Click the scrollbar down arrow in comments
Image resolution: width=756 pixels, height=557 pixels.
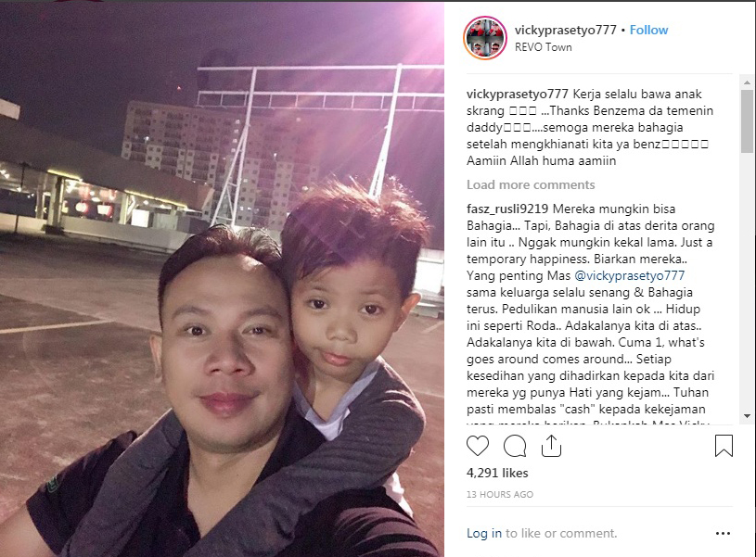pyautogui.click(x=747, y=415)
